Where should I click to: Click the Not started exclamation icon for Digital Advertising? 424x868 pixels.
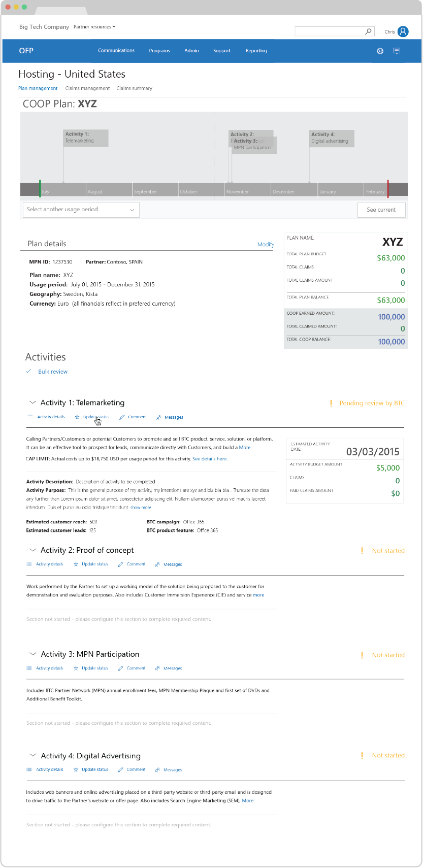362,756
